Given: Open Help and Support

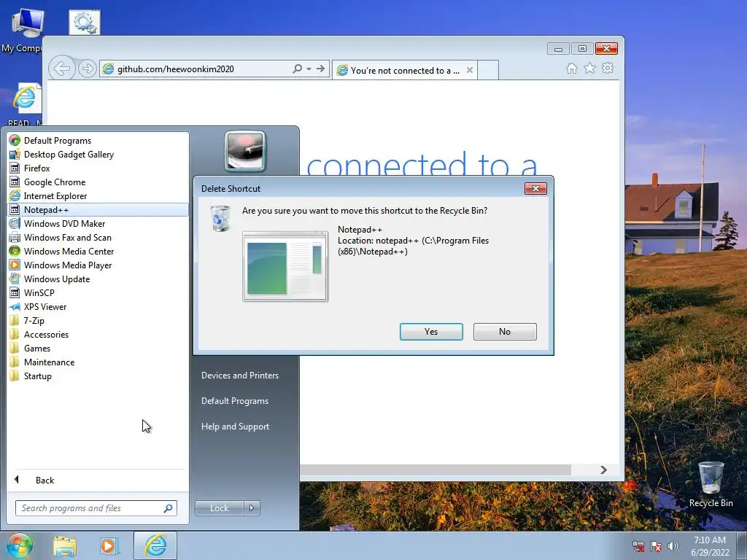Looking at the screenshot, I should (235, 427).
